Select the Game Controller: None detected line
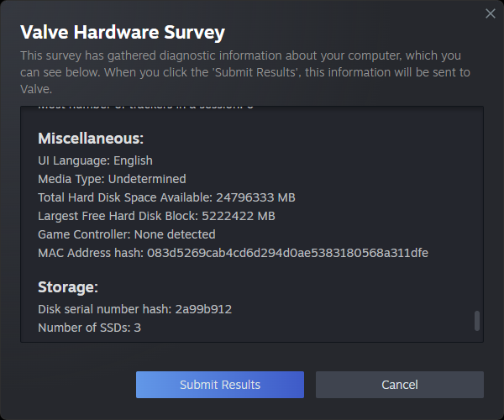This screenshot has height=420, width=504. (x=127, y=234)
